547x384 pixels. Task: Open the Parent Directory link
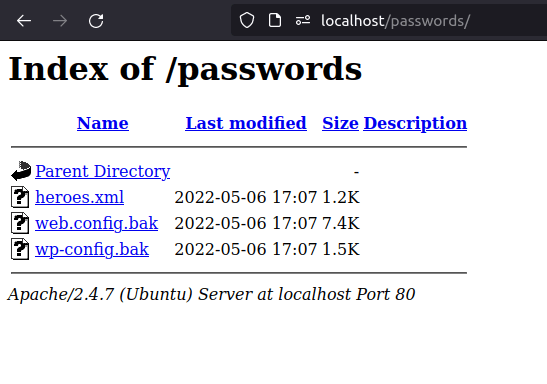click(x=103, y=172)
